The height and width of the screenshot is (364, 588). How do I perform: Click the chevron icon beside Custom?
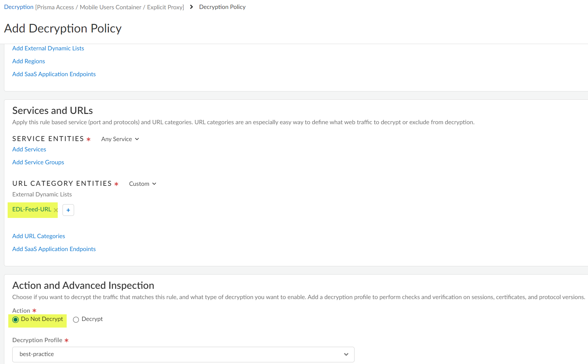154,183
